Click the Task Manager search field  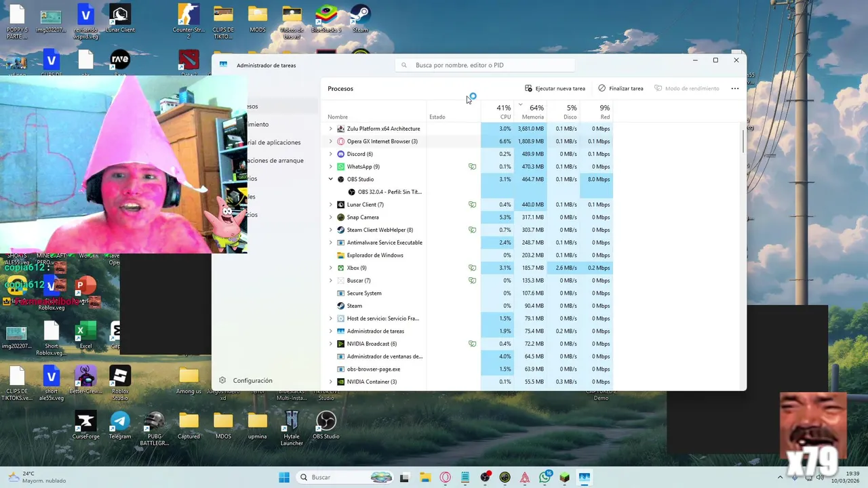pos(485,65)
